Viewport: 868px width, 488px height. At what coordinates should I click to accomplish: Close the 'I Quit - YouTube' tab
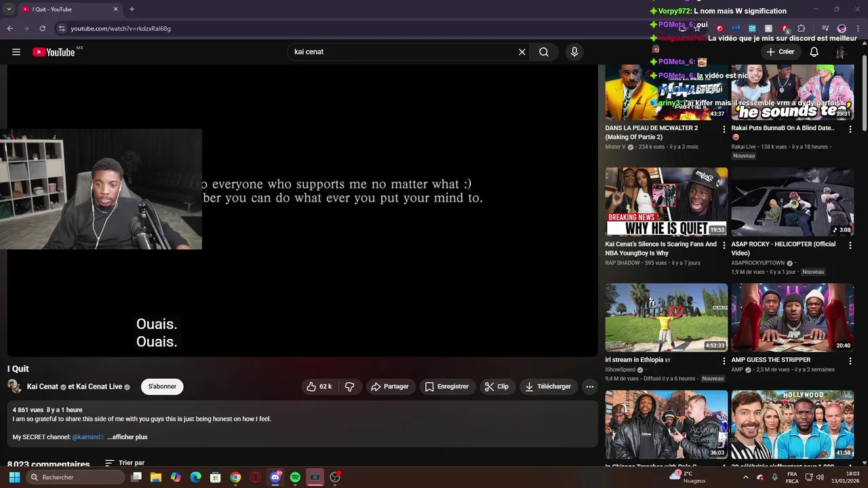pos(115,9)
